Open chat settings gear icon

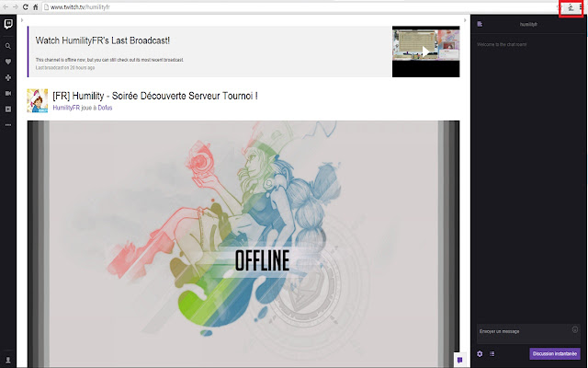pos(480,353)
